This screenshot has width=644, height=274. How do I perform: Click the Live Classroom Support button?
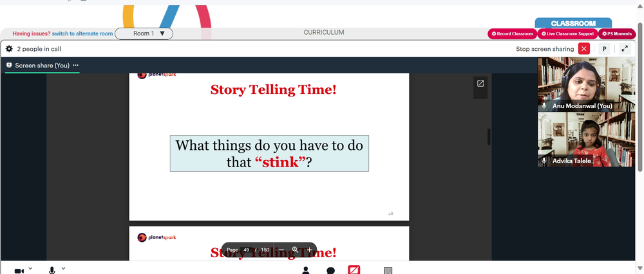(567, 33)
